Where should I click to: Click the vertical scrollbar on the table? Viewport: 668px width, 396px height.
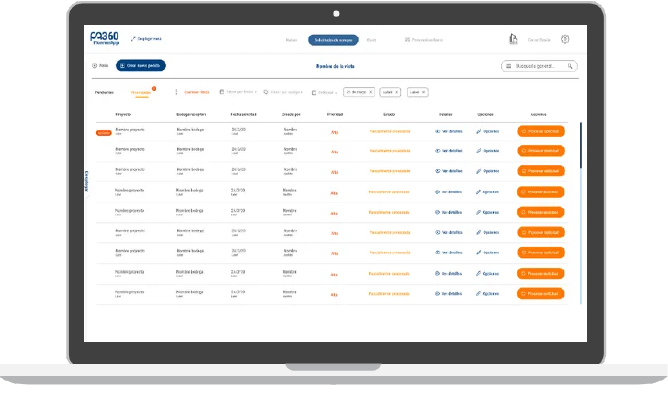point(581,145)
